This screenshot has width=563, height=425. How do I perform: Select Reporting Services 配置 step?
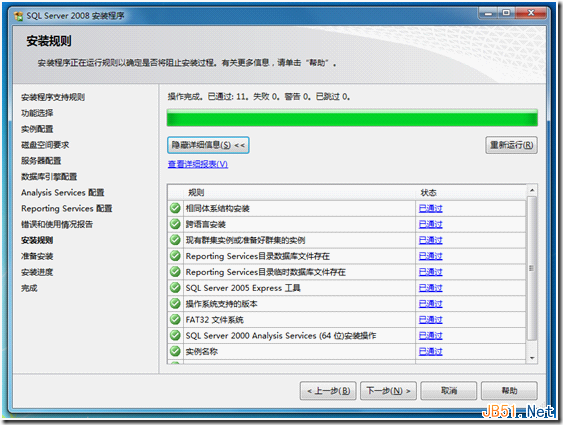[66, 209]
